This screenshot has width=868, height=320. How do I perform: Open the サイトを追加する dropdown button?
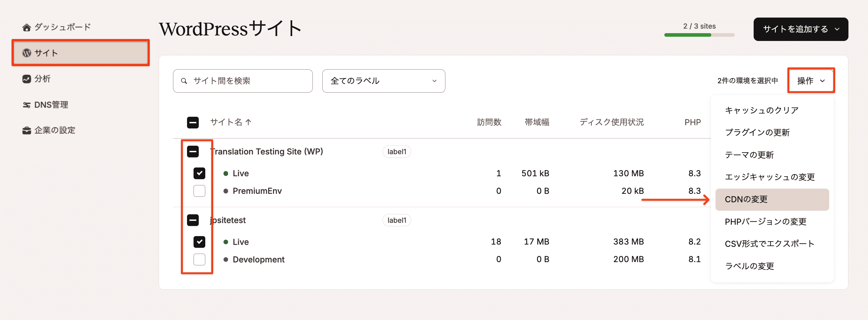(800, 29)
